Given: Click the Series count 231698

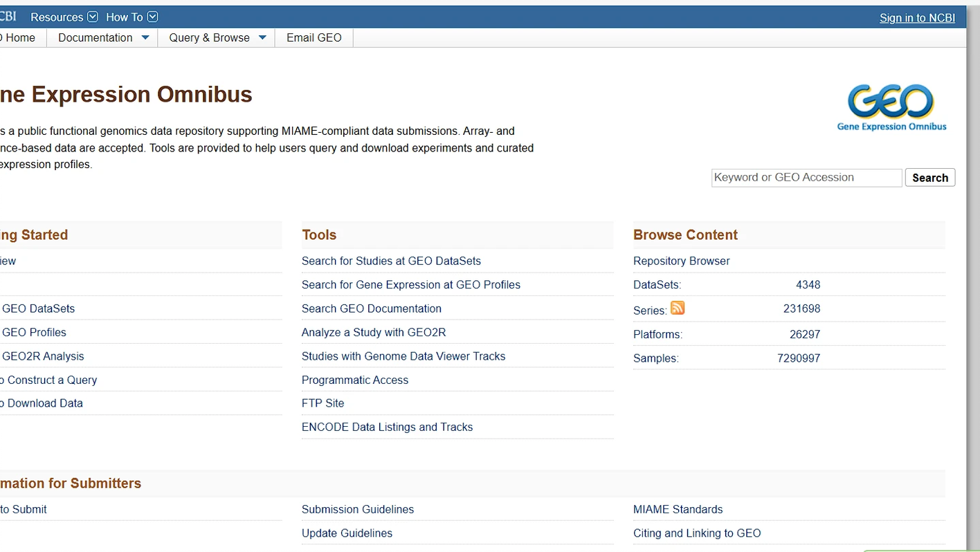Looking at the screenshot, I should tap(801, 309).
